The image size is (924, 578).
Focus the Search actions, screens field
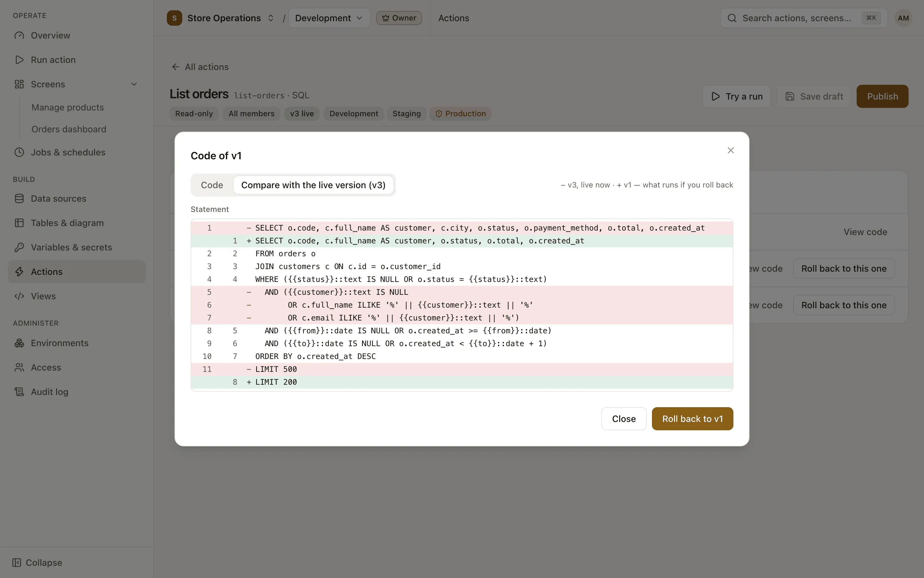803,18
